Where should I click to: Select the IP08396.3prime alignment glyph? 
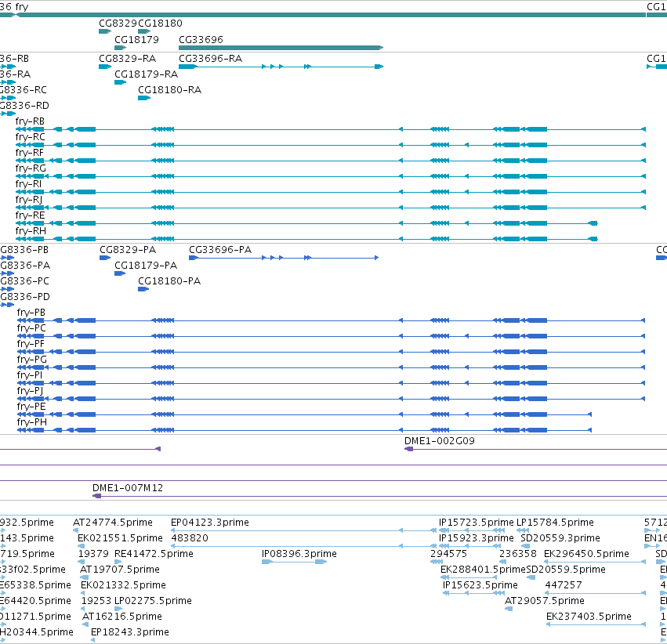[x=294, y=562]
